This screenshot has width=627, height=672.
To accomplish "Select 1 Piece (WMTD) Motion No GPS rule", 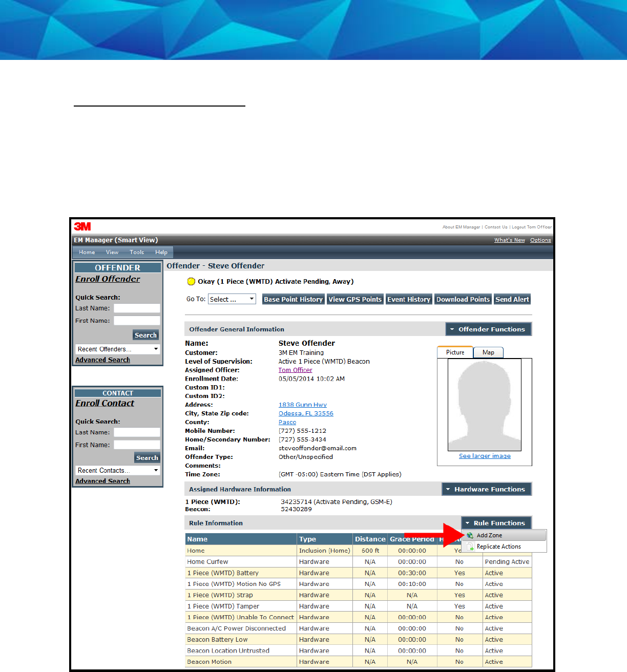I will 234,584.
